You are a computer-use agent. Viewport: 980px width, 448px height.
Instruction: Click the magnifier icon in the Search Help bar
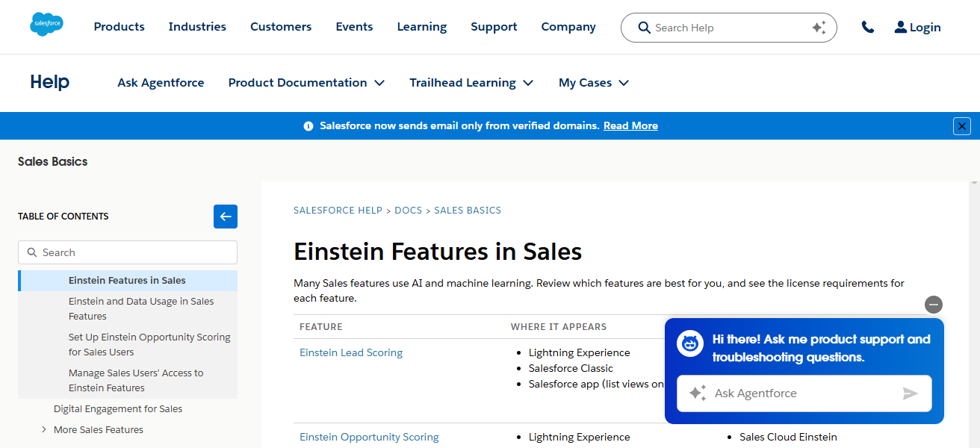pos(644,27)
